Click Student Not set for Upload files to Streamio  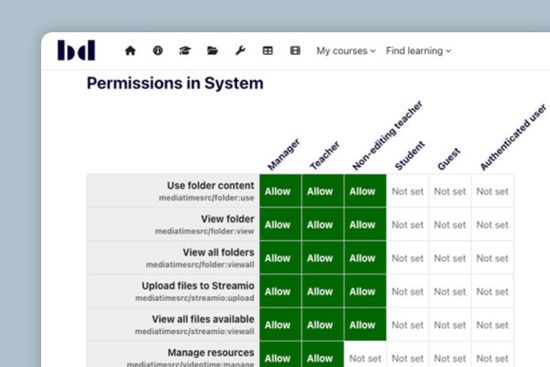408,291
